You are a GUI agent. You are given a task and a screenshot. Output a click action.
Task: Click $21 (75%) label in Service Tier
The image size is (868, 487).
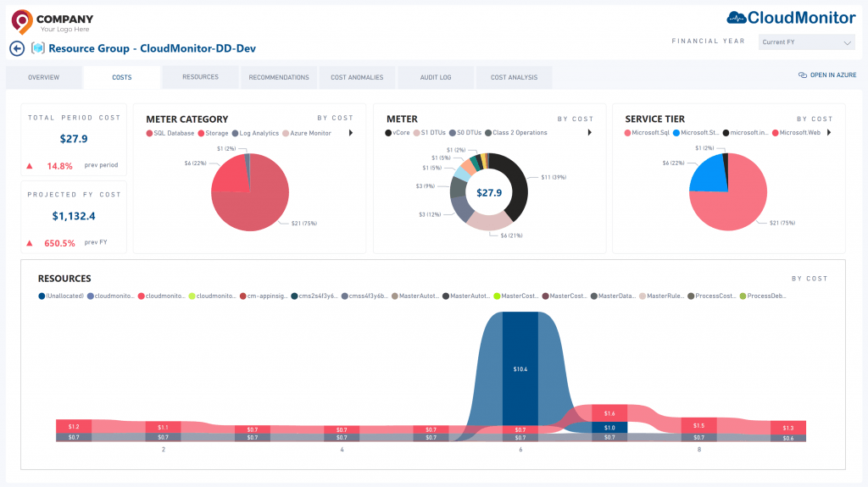(782, 223)
